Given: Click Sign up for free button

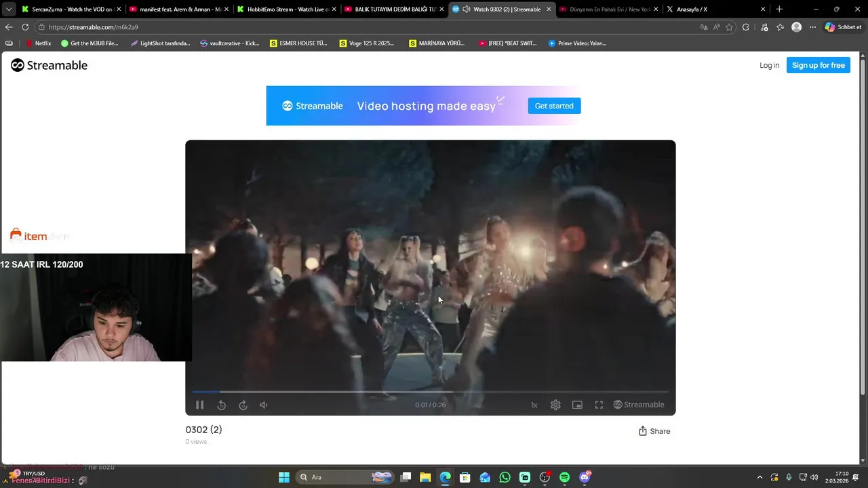Looking at the screenshot, I should (x=818, y=65).
